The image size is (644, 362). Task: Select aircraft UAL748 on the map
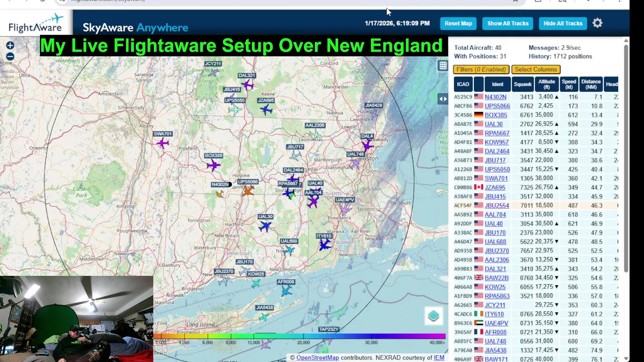[356, 163]
